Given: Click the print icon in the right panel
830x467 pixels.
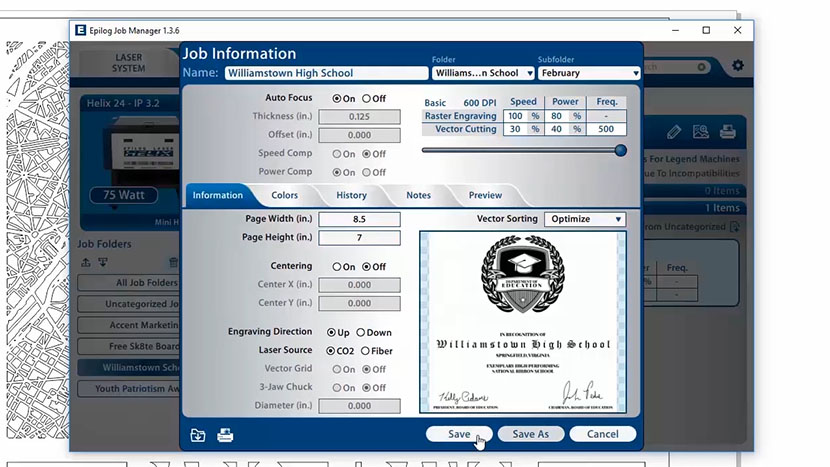Looking at the screenshot, I should tap(728, 132).
